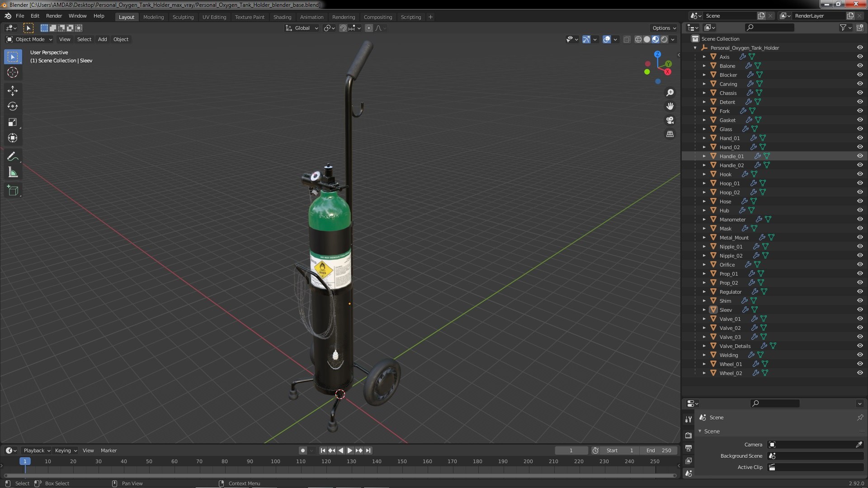Image resolution: width=868 pixels, height=488 pixels.
Task: Click the camera eyedropper icon
Action: pyautogui.click(x=859, y=445)
